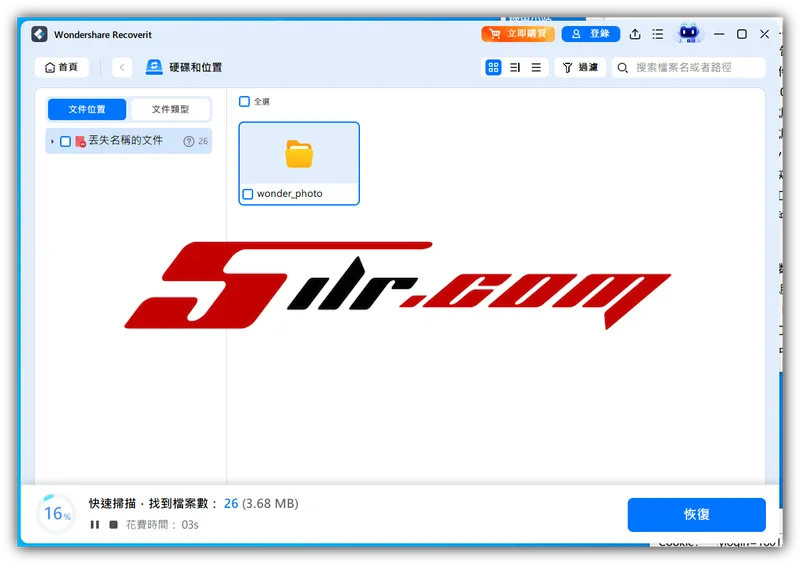Click the found files count 26

231,504
